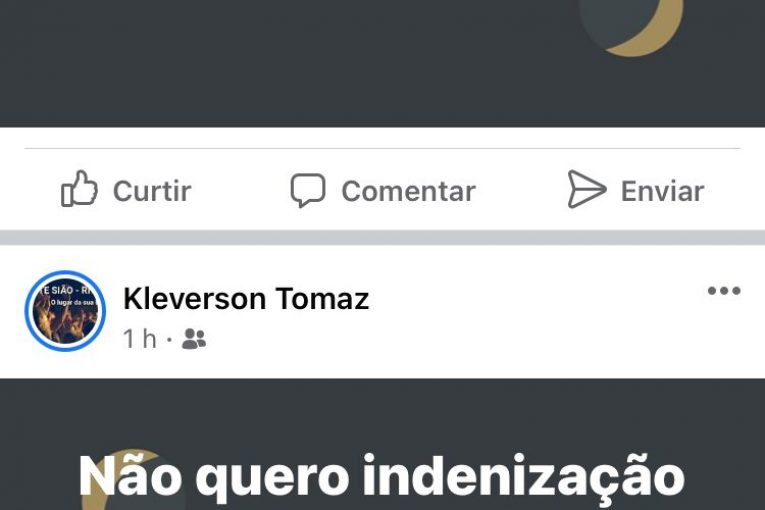The height and width of the screenshot is (510, 765).
Task: Click the Comentar label
Action: pos(408,191)
